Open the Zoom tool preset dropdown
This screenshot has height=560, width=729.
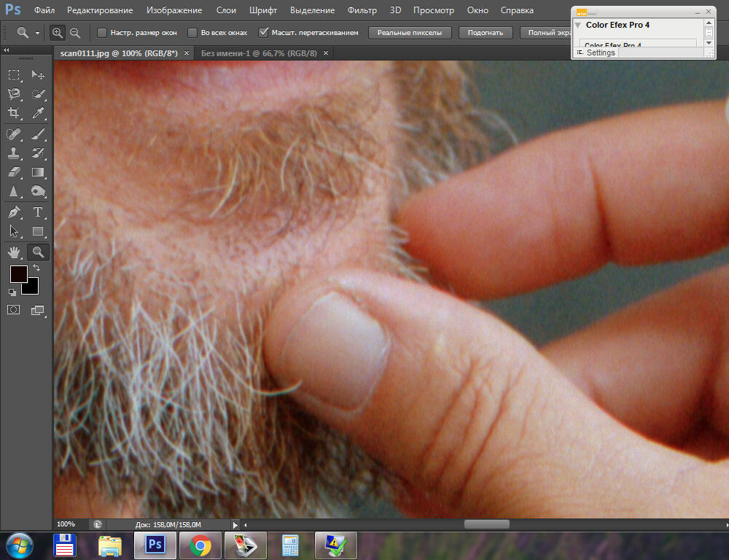28,33
